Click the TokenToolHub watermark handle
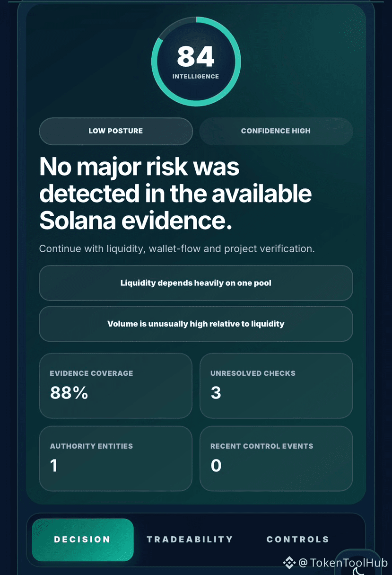 (x=343, y=563)
